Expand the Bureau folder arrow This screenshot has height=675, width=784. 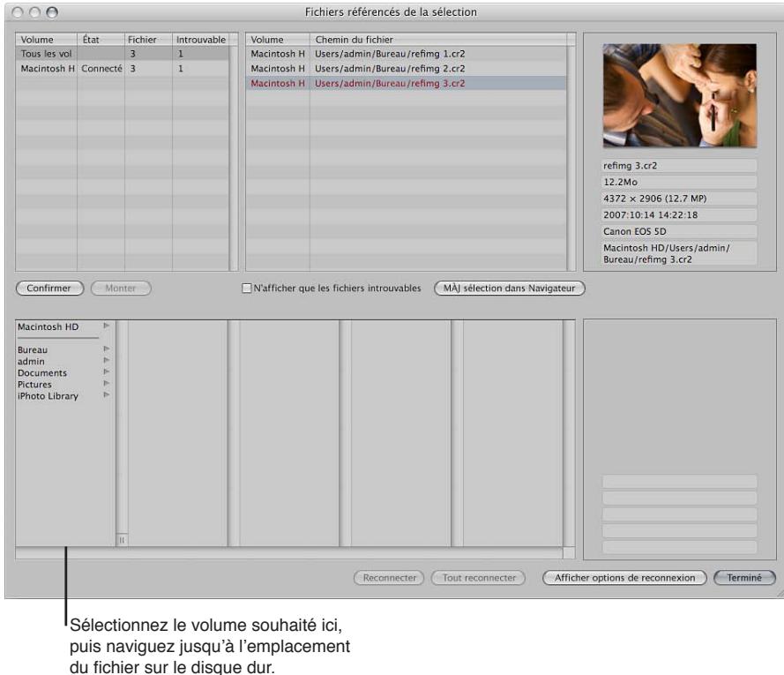pyautogui.click(x=106, y=349)
